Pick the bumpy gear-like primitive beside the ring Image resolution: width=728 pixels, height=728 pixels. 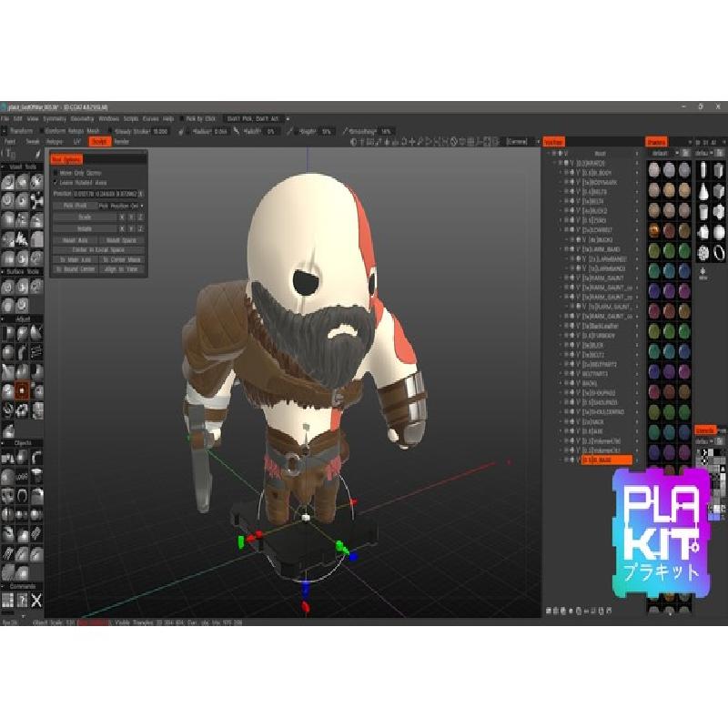(703, 253)
